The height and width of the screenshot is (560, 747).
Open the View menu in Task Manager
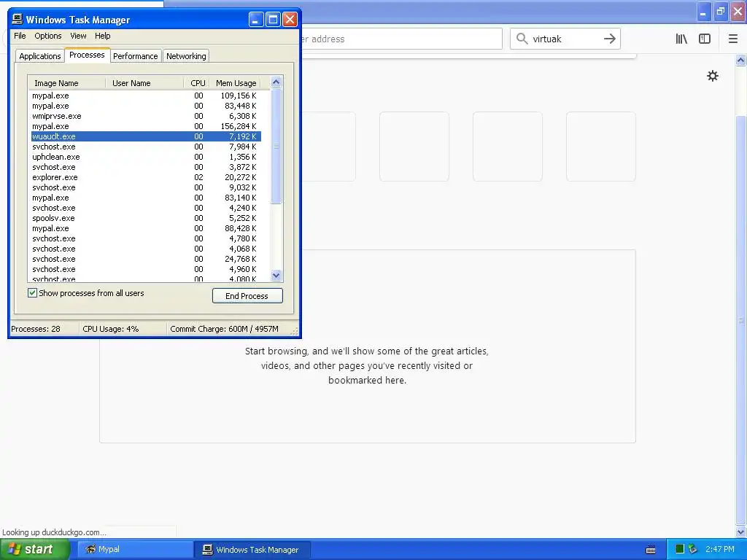(78, 36)
